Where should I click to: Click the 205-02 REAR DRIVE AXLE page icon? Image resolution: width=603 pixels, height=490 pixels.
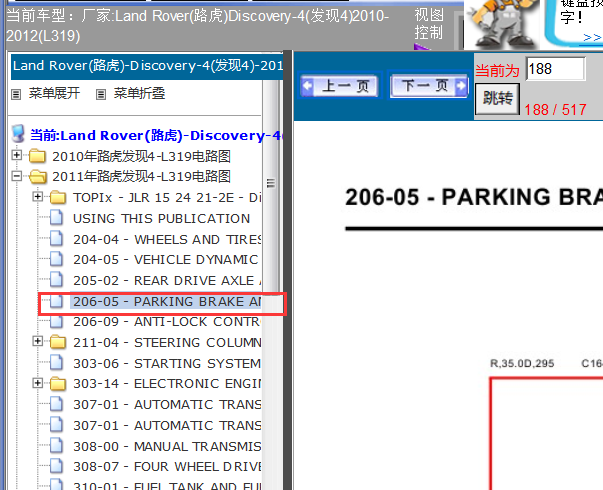(57, 280)
